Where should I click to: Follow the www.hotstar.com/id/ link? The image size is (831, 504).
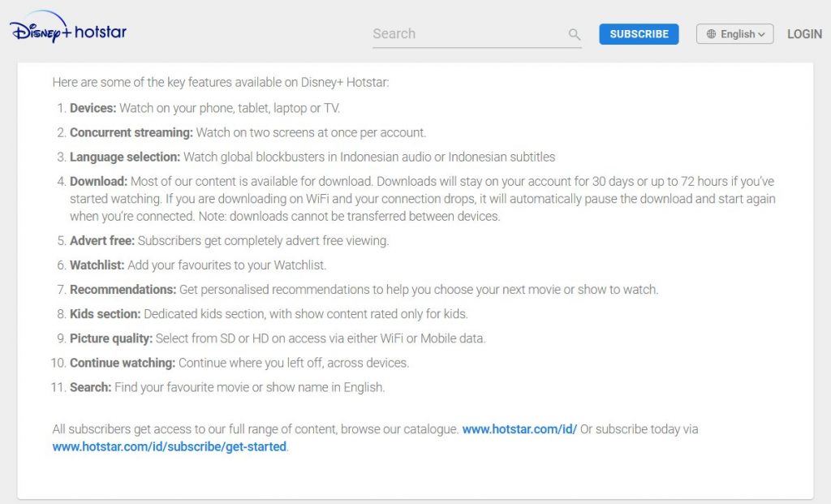pyautogui.click(x=519, y=429)
